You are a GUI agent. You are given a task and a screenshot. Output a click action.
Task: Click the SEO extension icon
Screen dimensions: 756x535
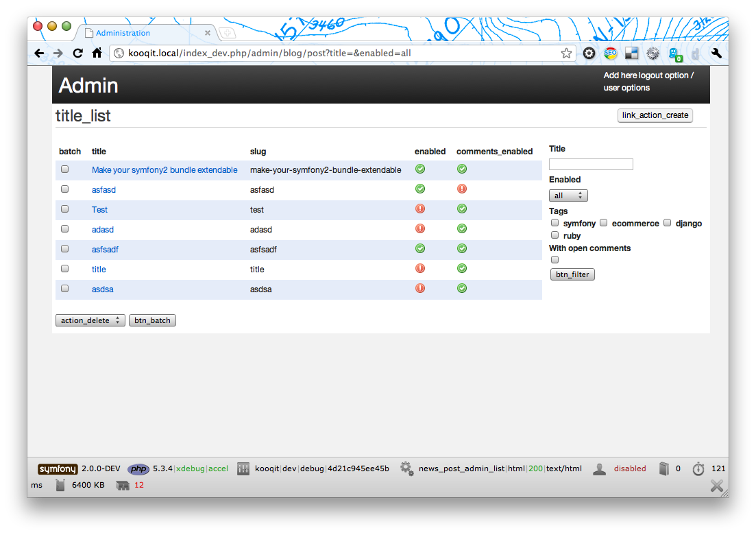coord(610,53)
